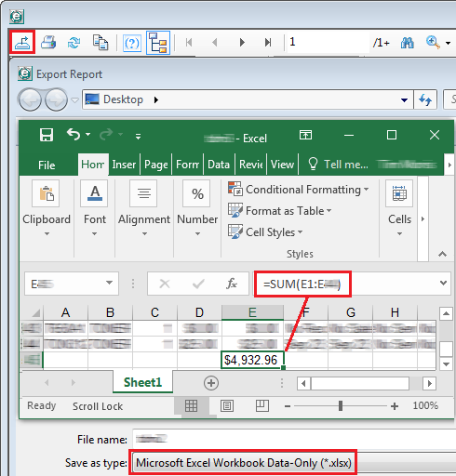The height and width of the screenshot is (476, 456).
Task: Click the Export Report toolbar icon
Action: coord(21,42)
